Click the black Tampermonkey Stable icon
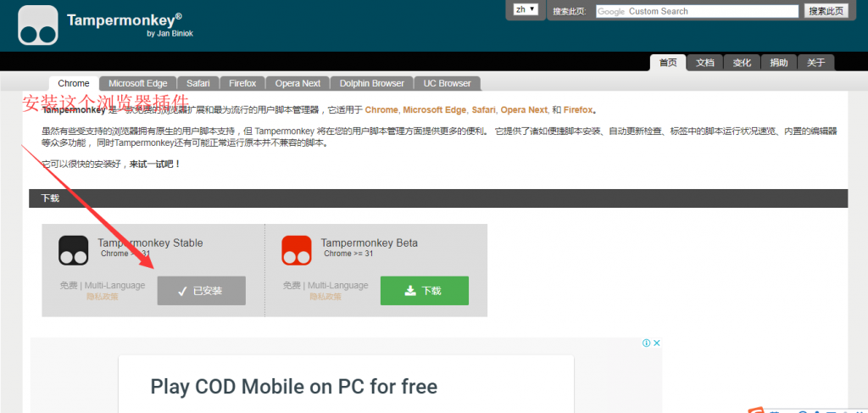The width and height of the screenshot is (868, 413). pyautogui.click(x=74, y=251)
